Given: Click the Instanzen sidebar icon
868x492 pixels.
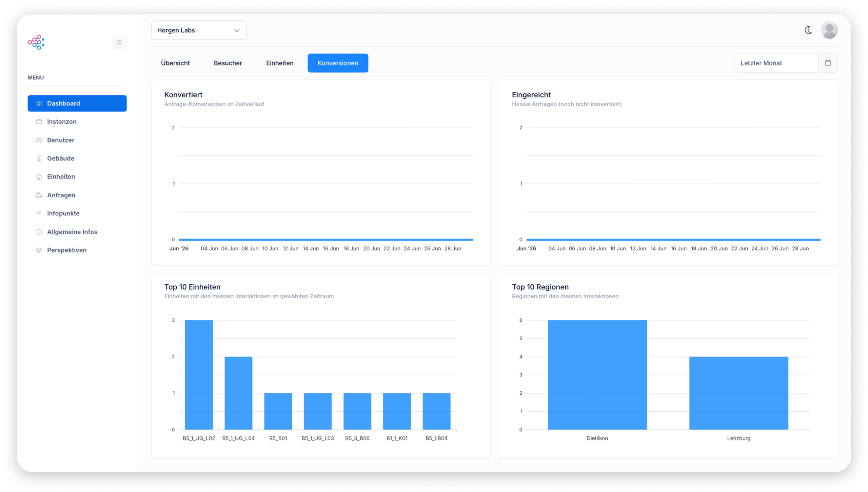Looking at the screenshot, I should click(39, 121).
